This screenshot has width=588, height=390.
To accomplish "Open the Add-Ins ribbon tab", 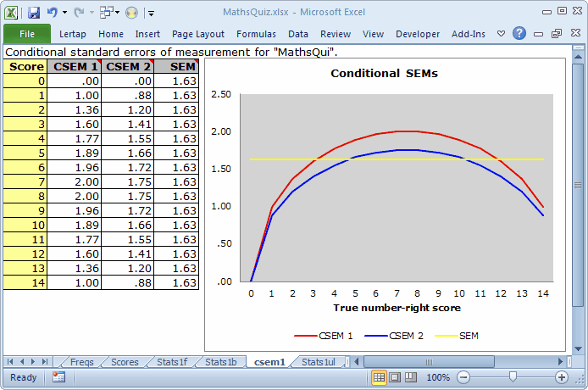I will point(469,34).
